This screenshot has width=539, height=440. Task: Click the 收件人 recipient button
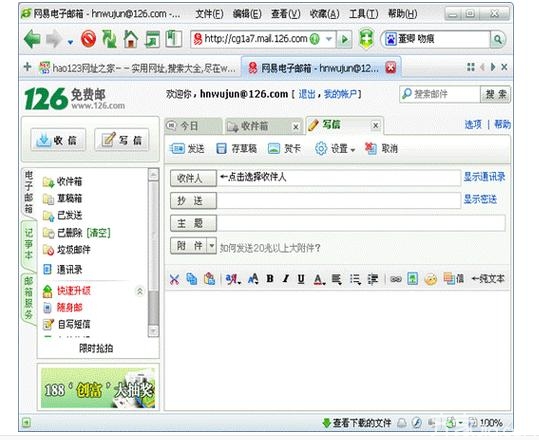coord(193,178)
